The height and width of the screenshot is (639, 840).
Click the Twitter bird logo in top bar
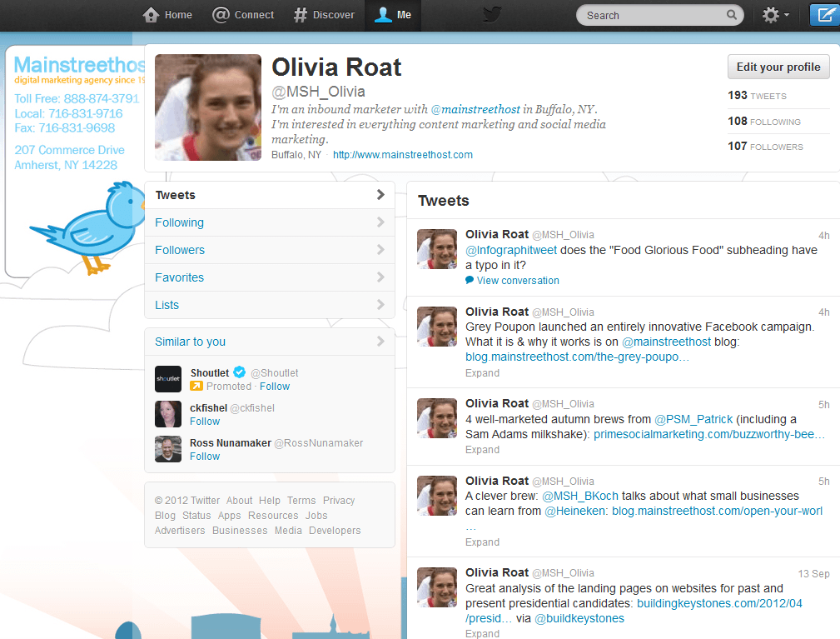click(x=492, y=14)
